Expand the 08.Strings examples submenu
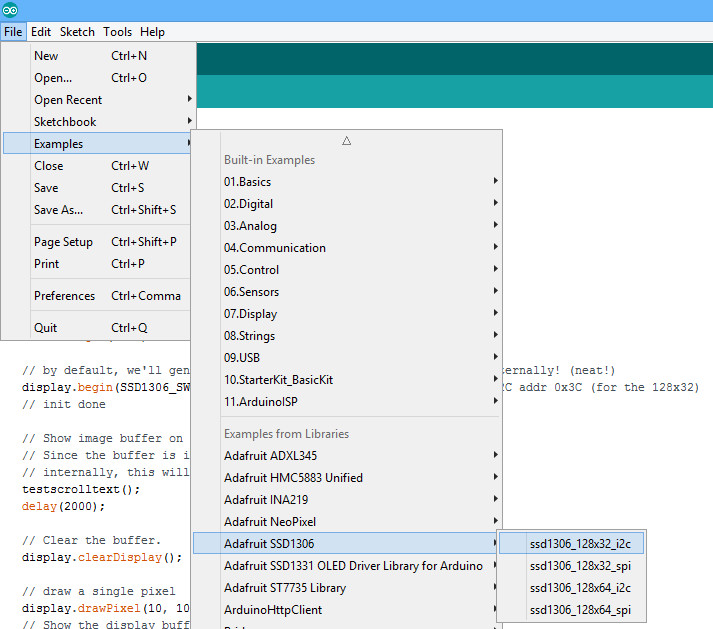 [347, 336]
